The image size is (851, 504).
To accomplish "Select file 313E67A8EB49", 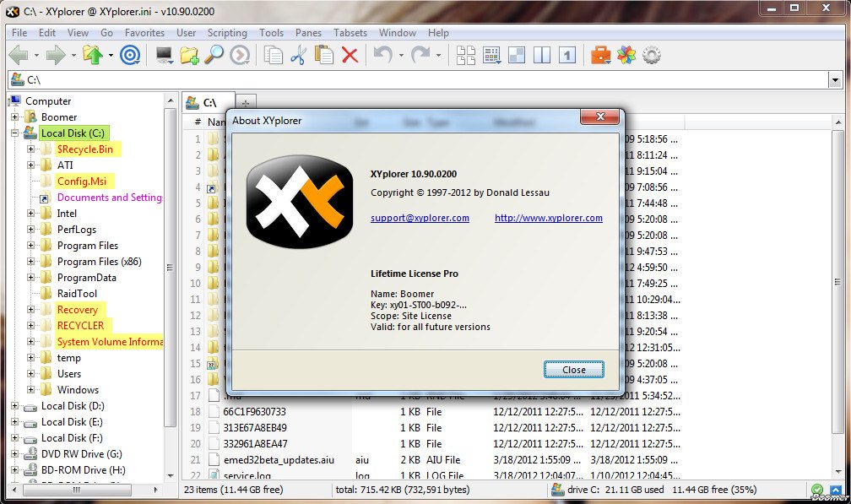I will (x=255, y=427).
